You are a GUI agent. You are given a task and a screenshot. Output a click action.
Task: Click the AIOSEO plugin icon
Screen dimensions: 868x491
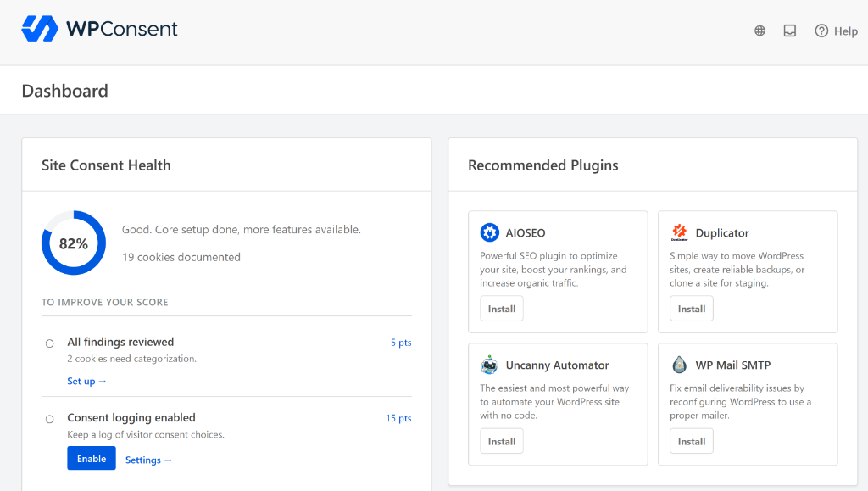click(x=489, y=232)
